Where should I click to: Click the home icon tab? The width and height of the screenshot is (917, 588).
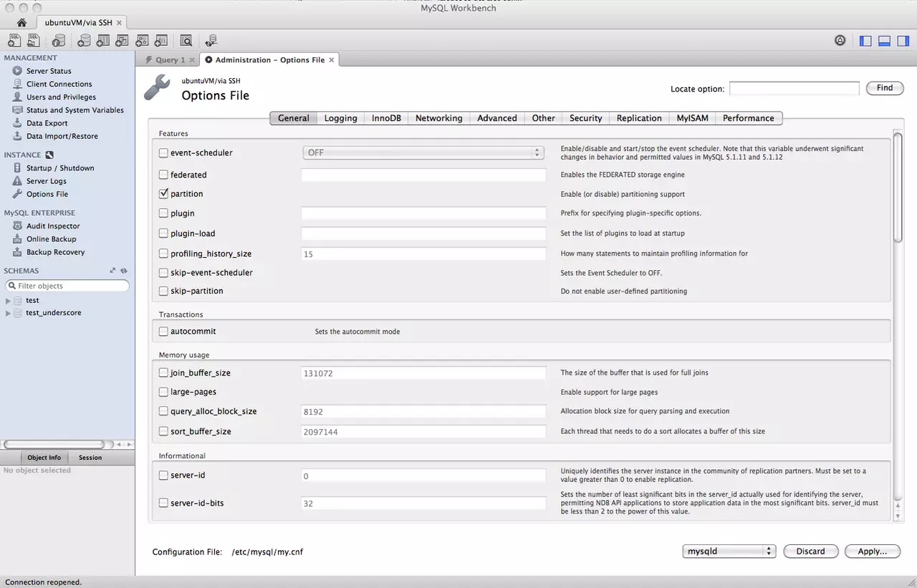point(21,23)
